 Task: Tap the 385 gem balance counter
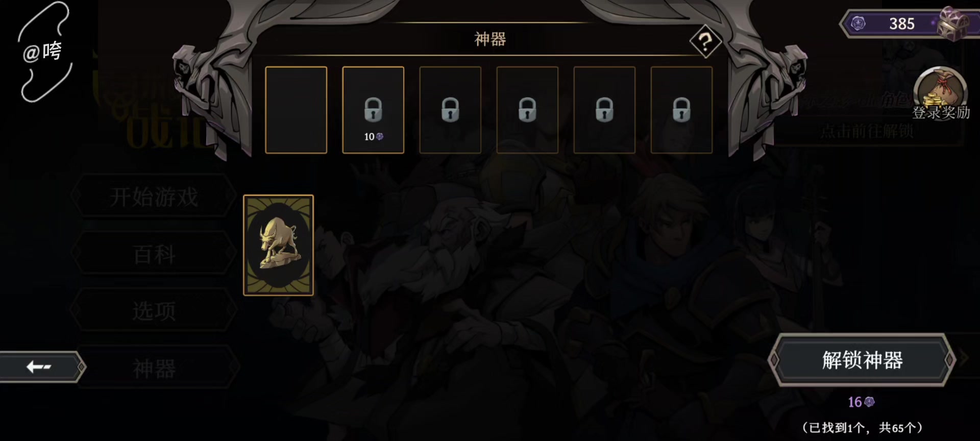(x=901, y=23)
